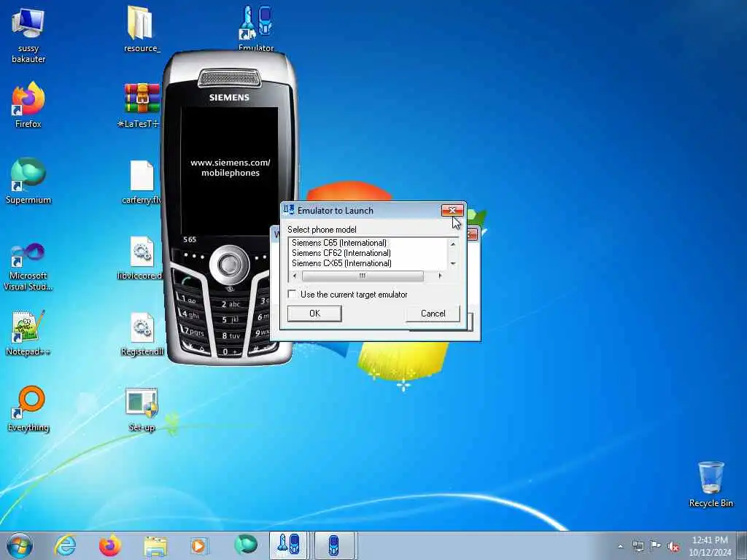Click the phone's 7 pqrs key

coord(193,331)
